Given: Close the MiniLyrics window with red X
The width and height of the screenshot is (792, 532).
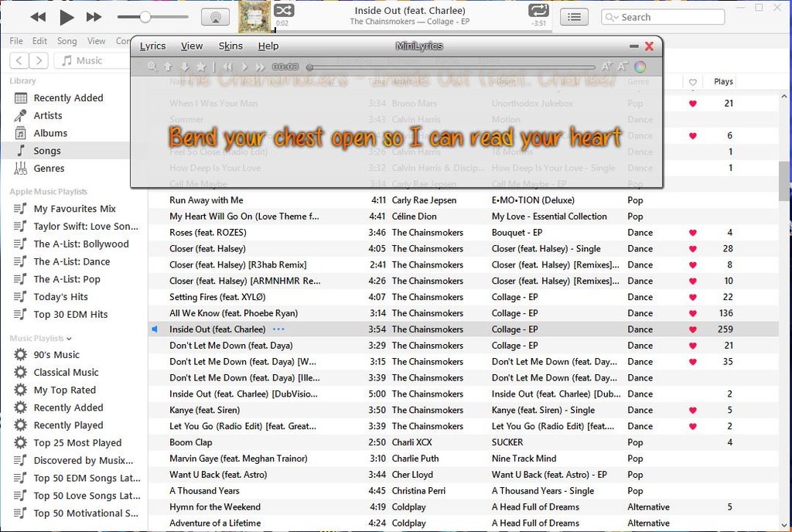Looking at the screenshot, I should [649, 46].
